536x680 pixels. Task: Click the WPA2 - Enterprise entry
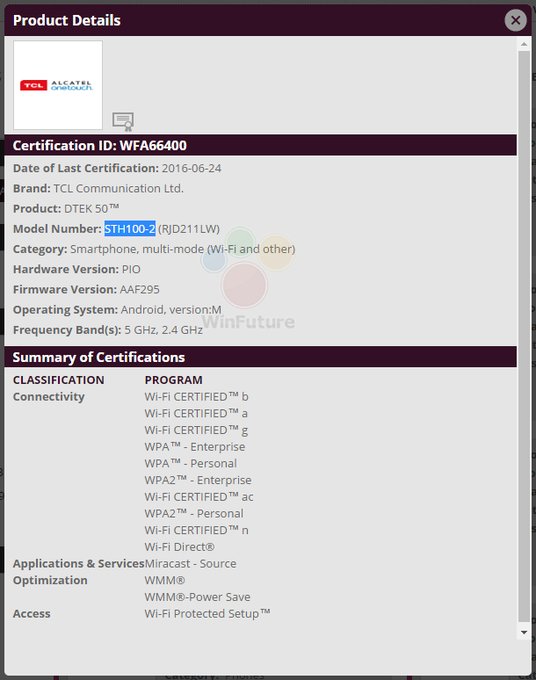198,480
